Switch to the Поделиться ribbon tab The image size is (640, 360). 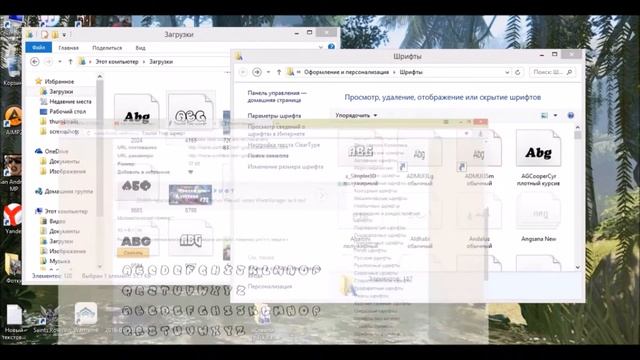pyautogui.click(x=107, y=48)
